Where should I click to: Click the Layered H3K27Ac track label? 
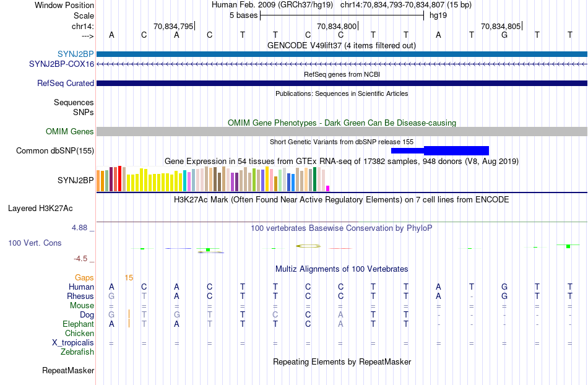(40, 209)
